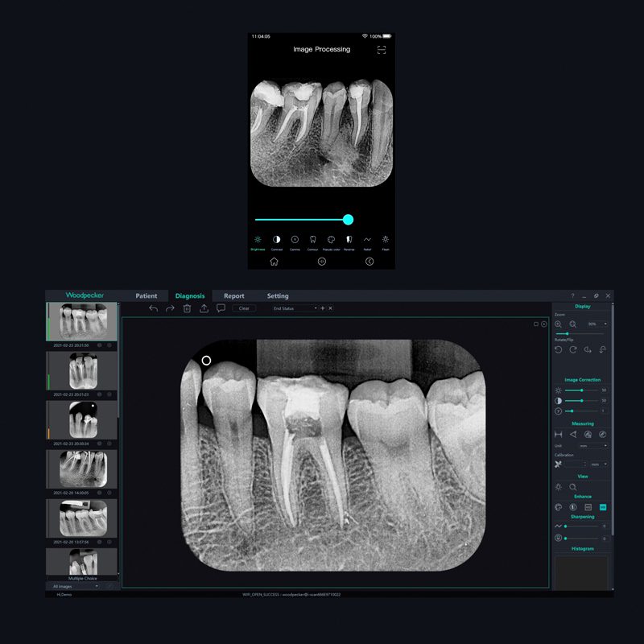Select the length measuring tool
Screen dimensions: 644x644
click(558, 434)
